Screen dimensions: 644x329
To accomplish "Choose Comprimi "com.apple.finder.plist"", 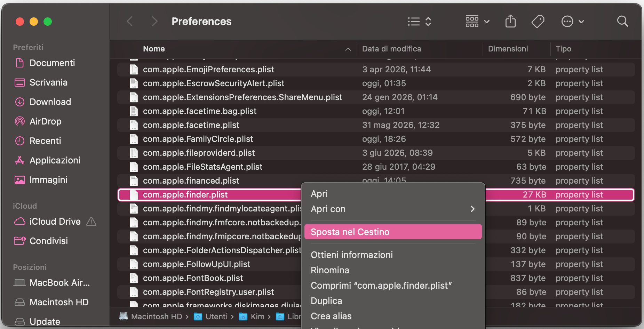I will tap(393, 286).
